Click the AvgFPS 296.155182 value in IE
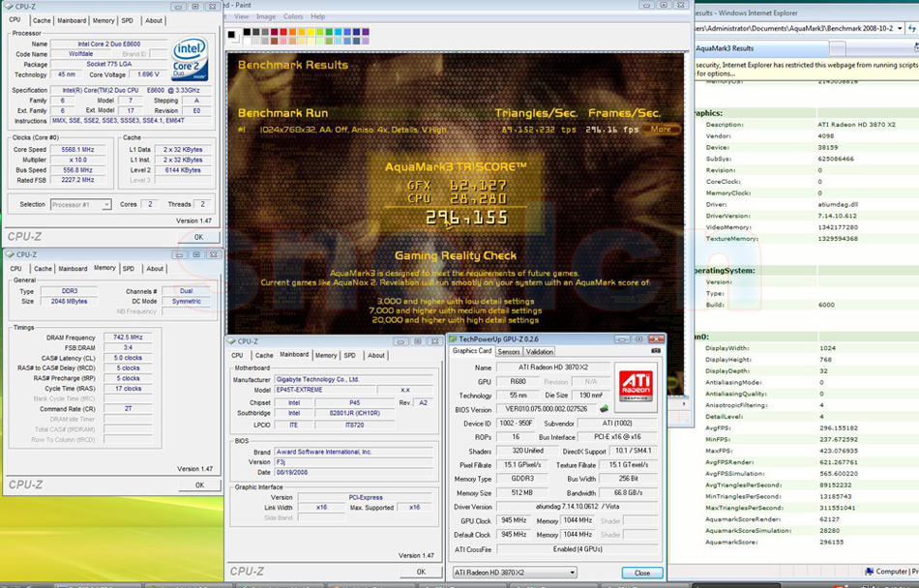 [x=839, y=428]
